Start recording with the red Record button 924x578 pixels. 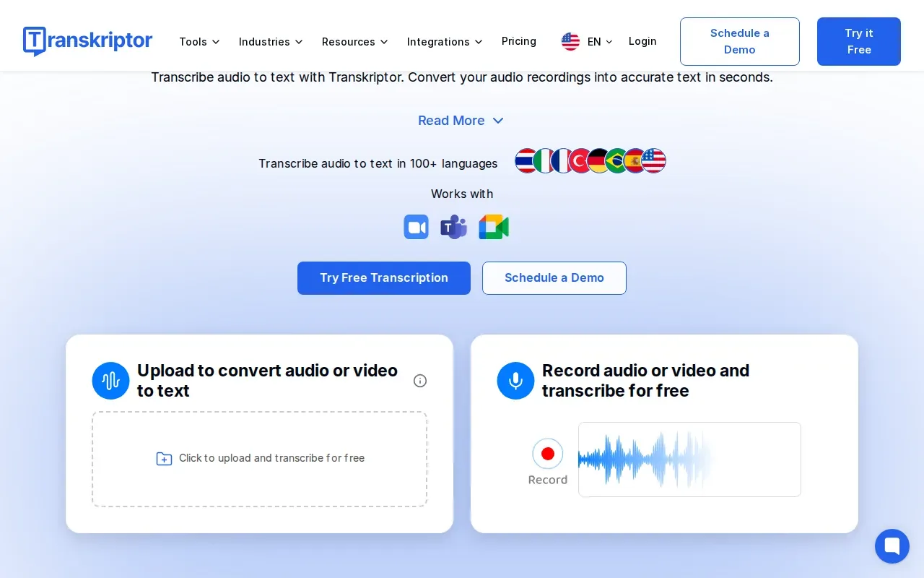coord(547,454)
